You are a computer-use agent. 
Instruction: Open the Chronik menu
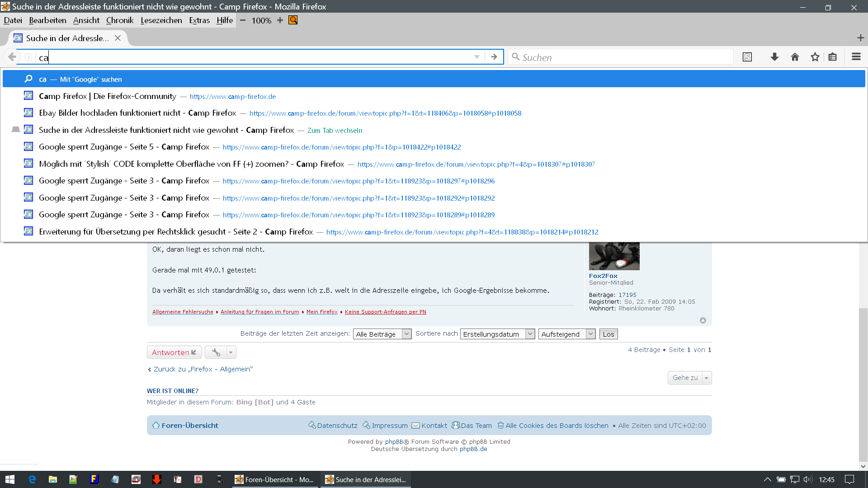[120, 20]
